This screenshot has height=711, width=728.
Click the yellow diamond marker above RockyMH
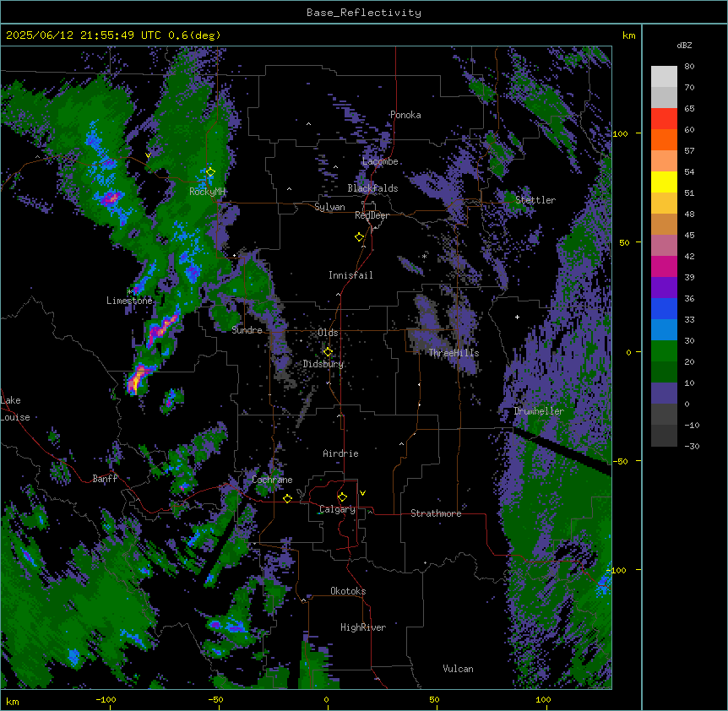coord(210,172)
